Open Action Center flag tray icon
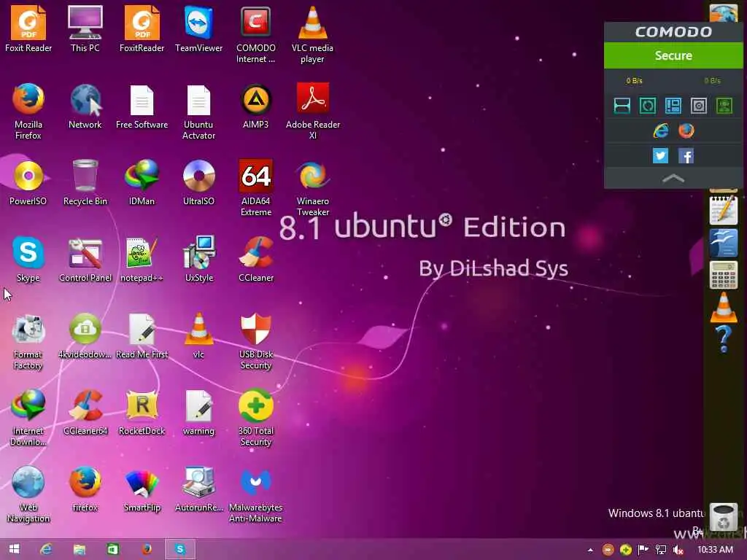 (643, 550)
